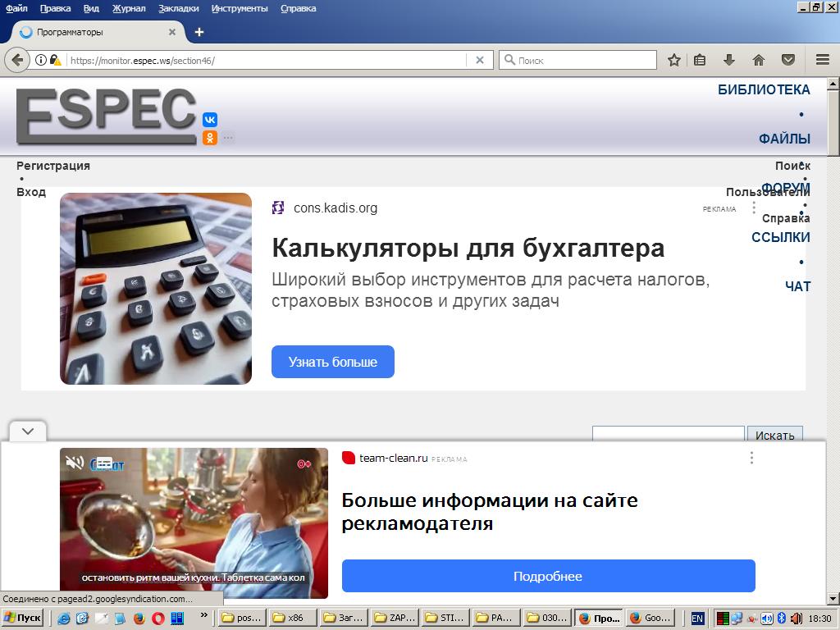
Task: Unmute the team-clean.ru video ad
Action: click(75, 463)
